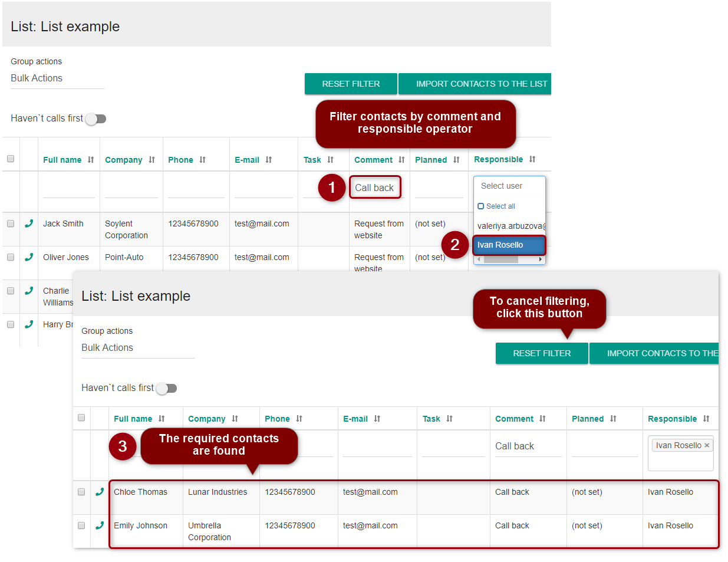This screenshot has width=728, height=562.
Task: Remove the Ivan Rosello filter tag
Action: 707,445
